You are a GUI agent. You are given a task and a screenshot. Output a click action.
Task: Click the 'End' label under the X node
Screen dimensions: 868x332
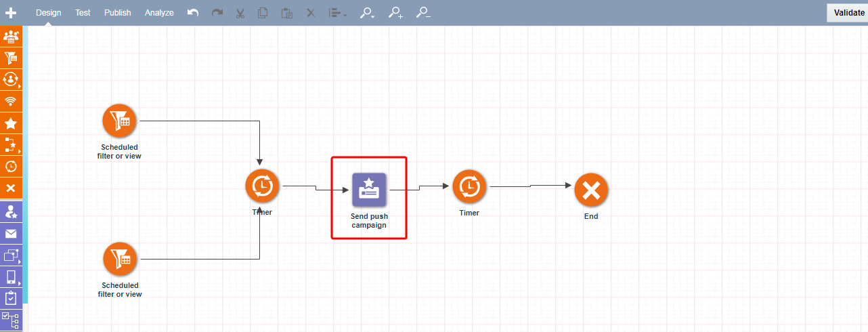coord(591,217)
